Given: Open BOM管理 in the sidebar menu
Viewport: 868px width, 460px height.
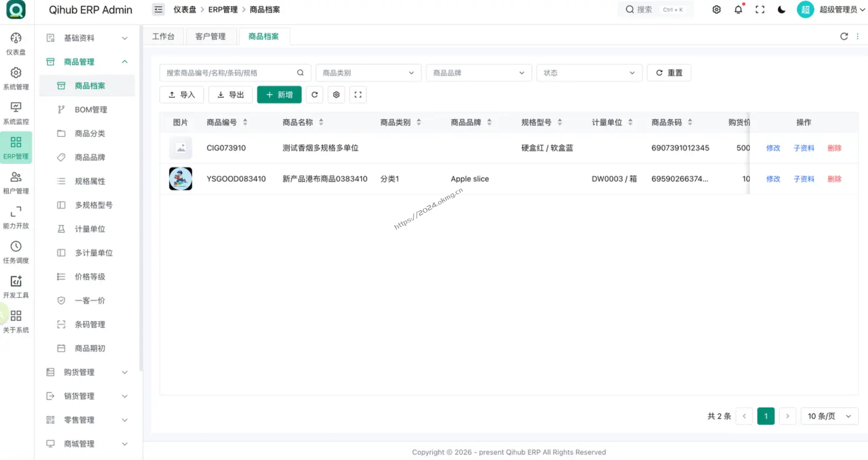Looking at the screenshot, I should (87, 110).
